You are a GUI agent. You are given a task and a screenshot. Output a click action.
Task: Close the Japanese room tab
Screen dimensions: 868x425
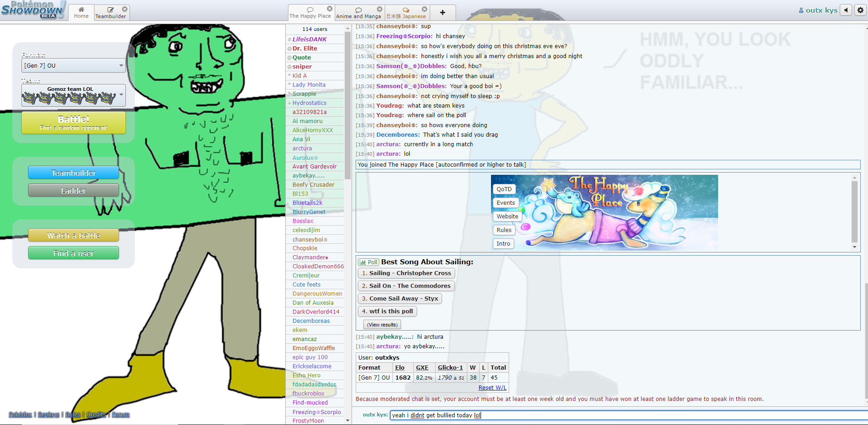(424, 9)
